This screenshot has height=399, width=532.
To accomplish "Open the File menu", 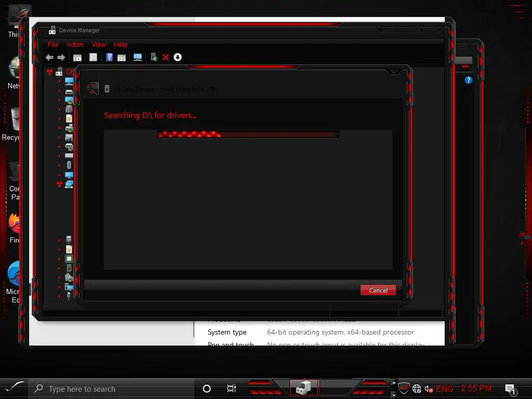I will (x=53, y=45).
